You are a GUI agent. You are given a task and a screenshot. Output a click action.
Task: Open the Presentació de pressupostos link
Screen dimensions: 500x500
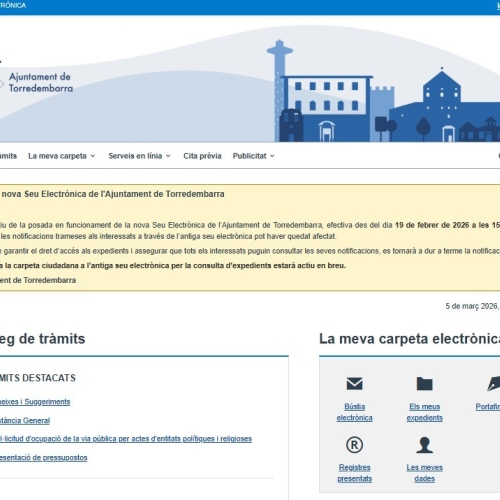44,458
